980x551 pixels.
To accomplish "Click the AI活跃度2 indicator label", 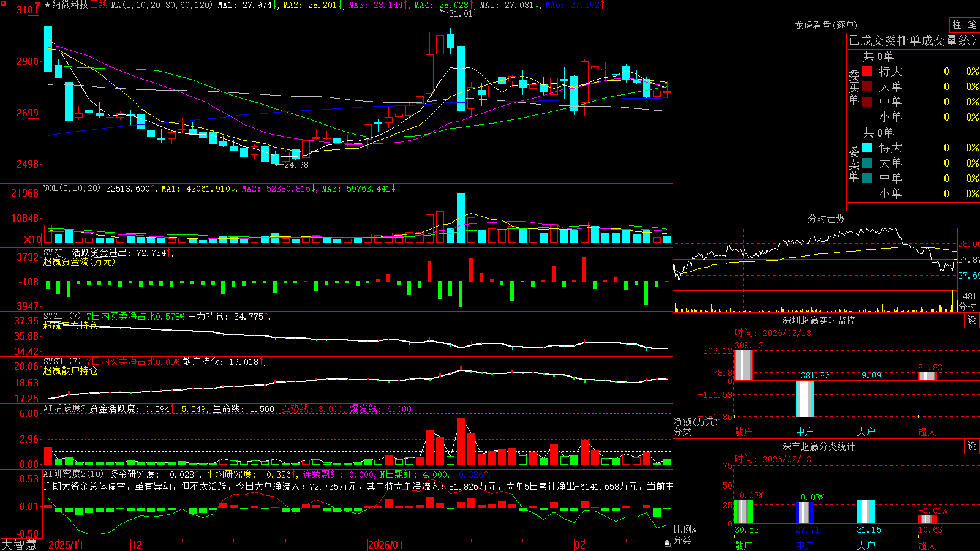I will click(65, 408).
